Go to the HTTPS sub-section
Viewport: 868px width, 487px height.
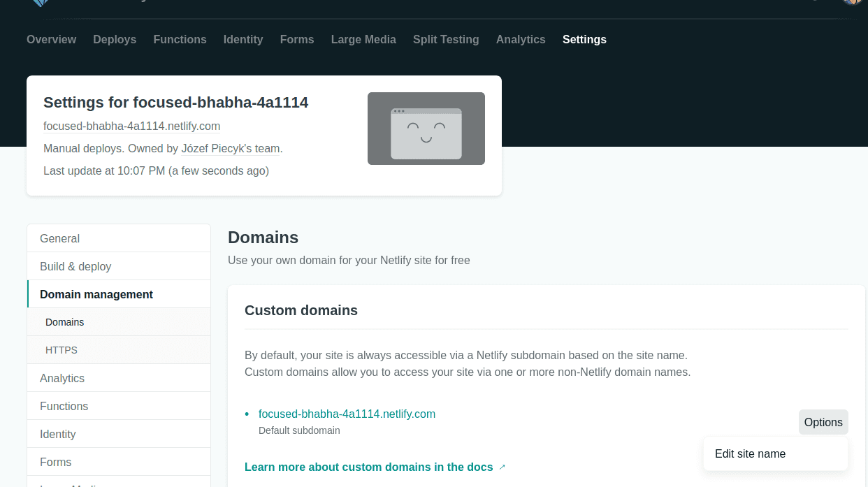coord(62,350)
